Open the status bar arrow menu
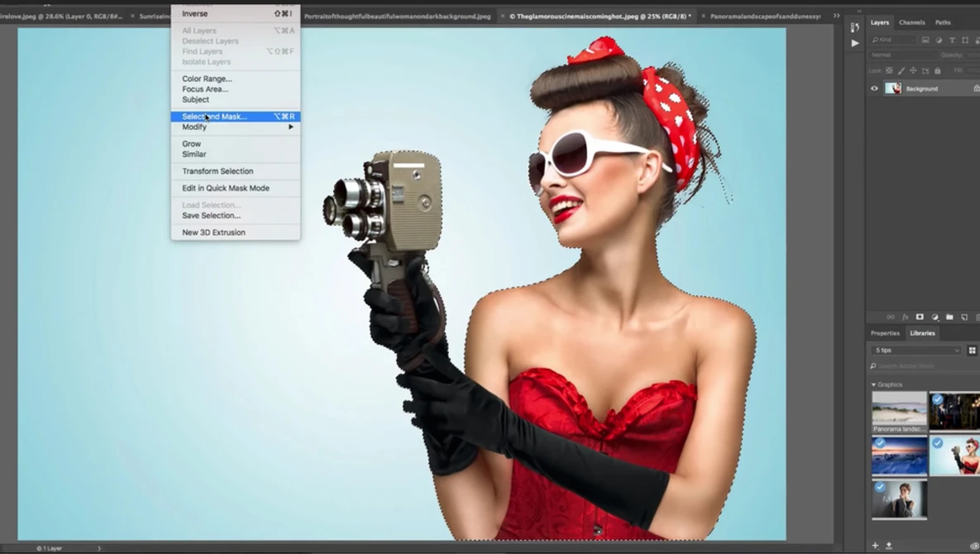Viewport: 980px width, 554px height. click(x=98, y=548)
